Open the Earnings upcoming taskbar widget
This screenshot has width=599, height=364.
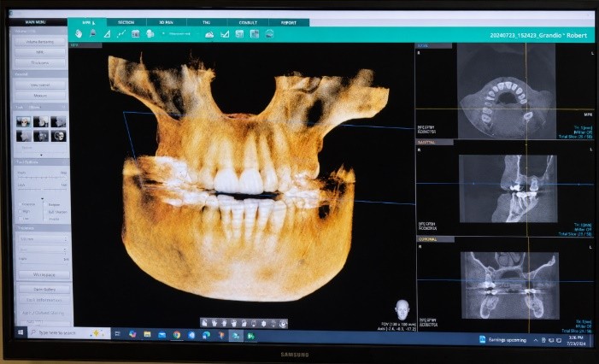pos(502,339)
